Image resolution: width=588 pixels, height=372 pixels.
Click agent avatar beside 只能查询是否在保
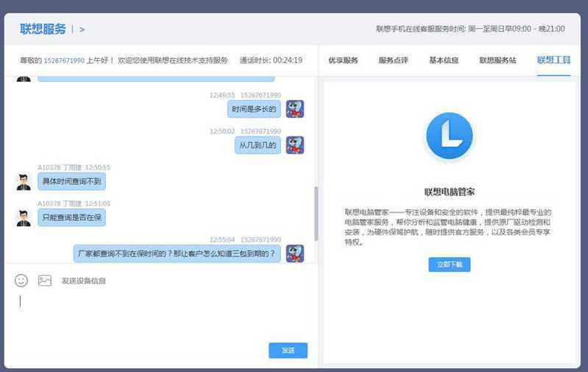(x=24, y=218)
